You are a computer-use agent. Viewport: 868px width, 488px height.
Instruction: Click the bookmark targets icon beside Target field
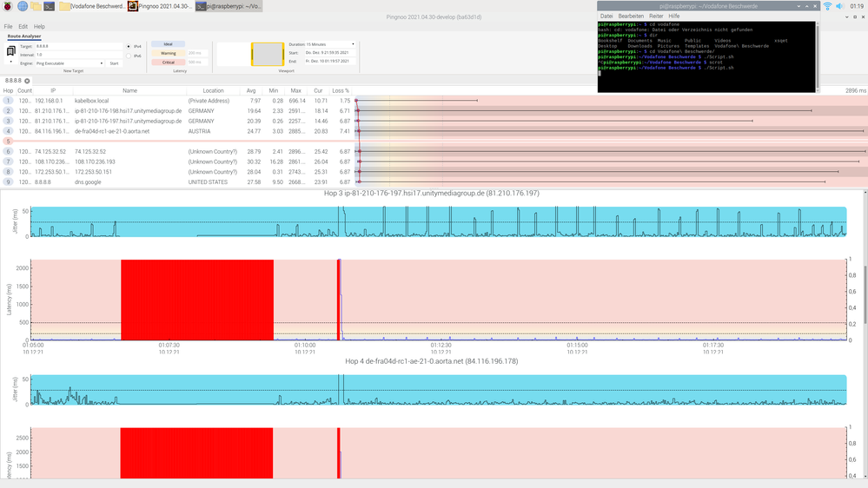(11, 51)
